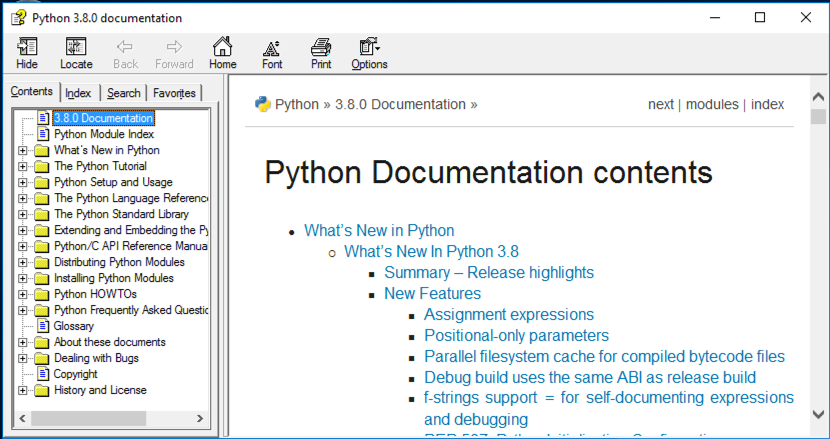Open Assignment expressions link
The image size is (830, 439).
pyautogui.click(x=509, y=315)
